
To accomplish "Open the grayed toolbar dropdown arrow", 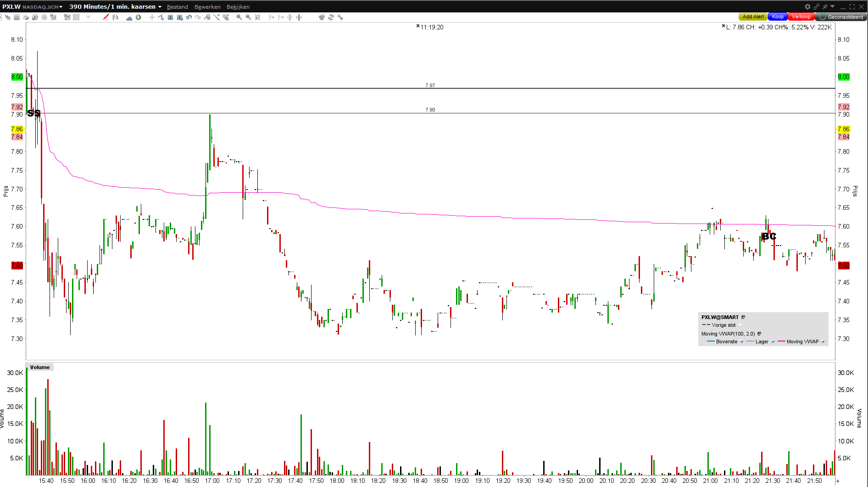I will coord(88,17).
